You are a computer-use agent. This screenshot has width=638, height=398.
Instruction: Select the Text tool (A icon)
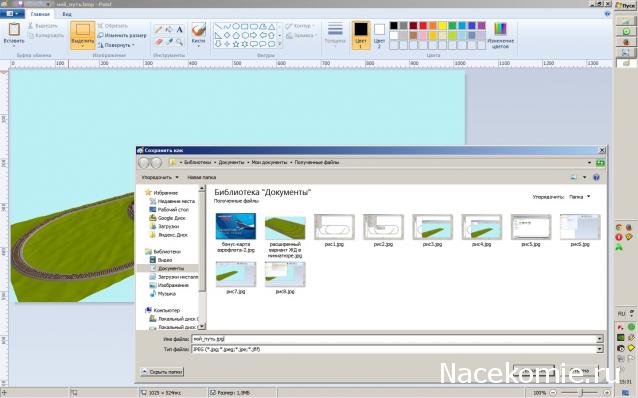179,29
